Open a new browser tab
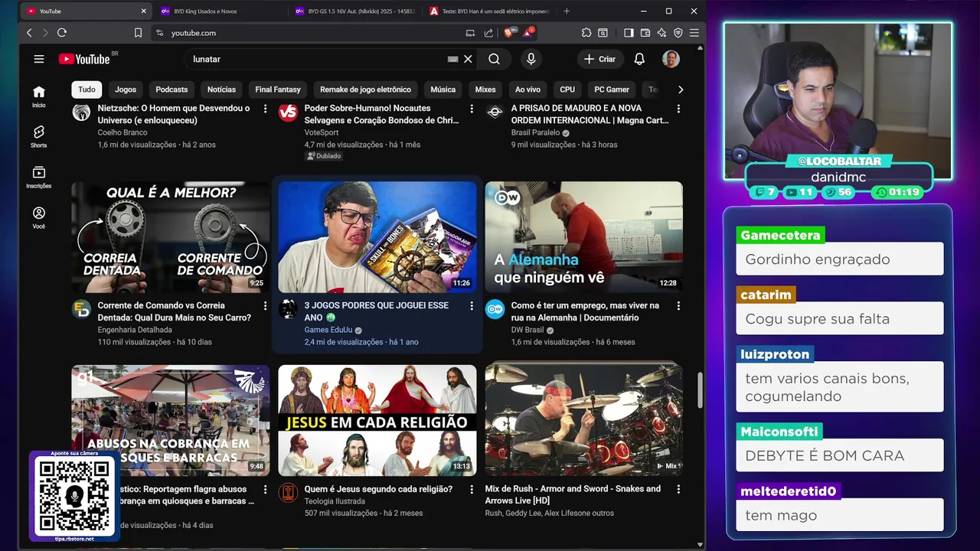The image size is (980, 551). [567, 11]
